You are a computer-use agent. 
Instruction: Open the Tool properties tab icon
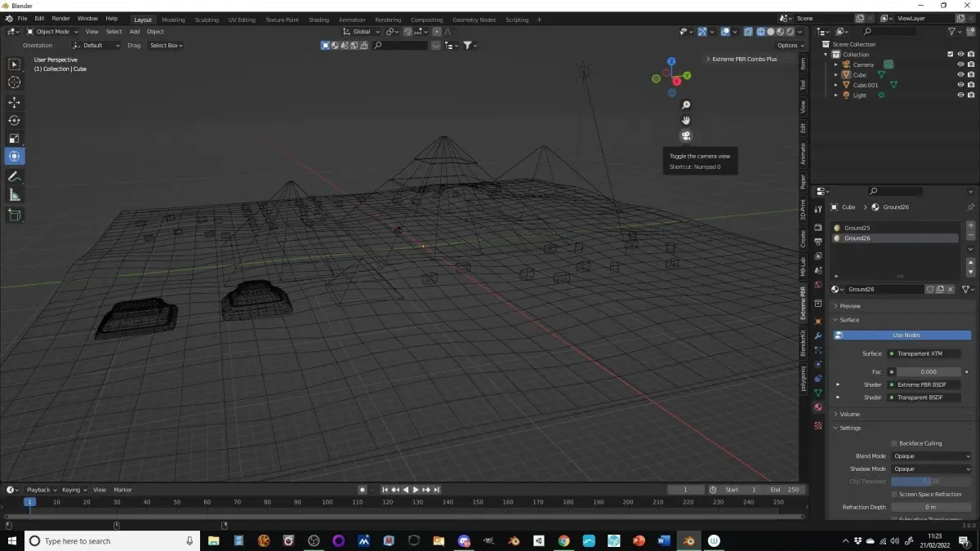(x=818, y=210)
